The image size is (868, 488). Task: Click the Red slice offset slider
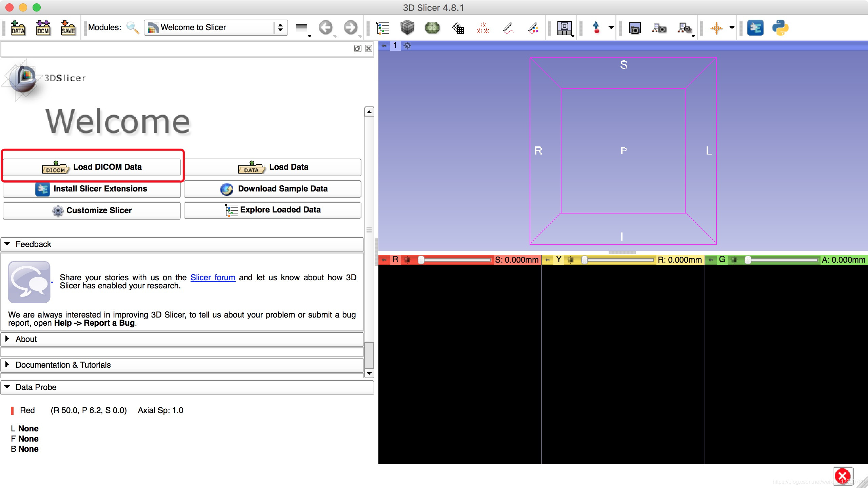(x=456, y=260)
